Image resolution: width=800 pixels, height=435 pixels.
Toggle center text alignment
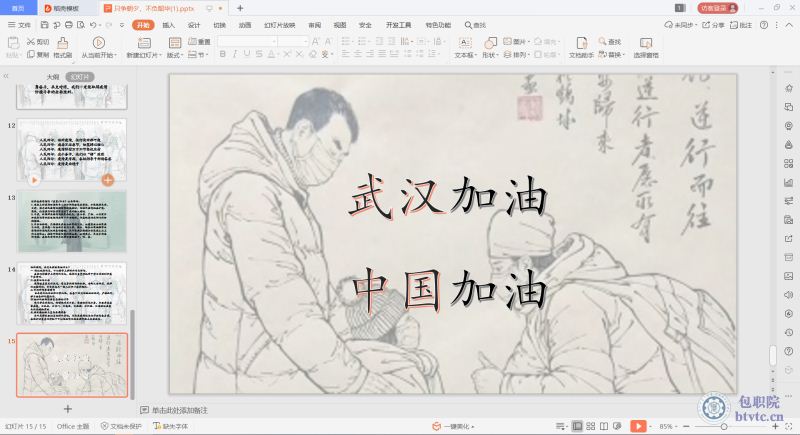[358, 54]
